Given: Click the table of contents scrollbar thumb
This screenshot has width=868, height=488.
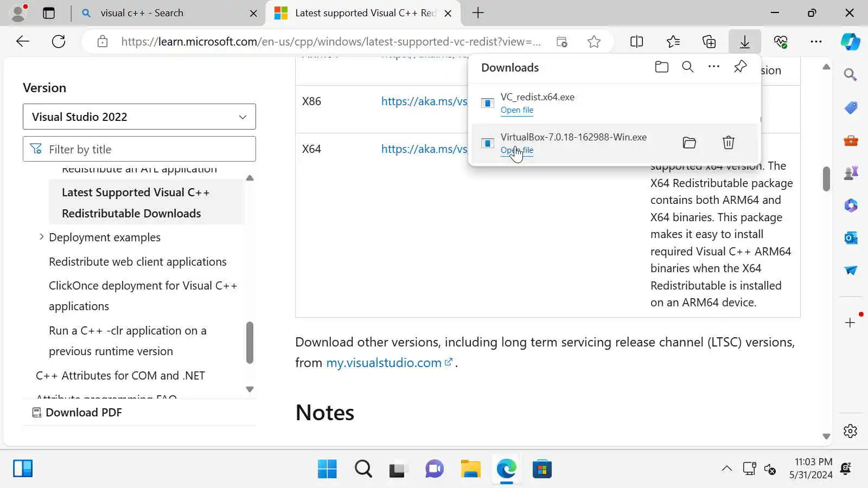Looking at the screenshot, I should 250,343.
